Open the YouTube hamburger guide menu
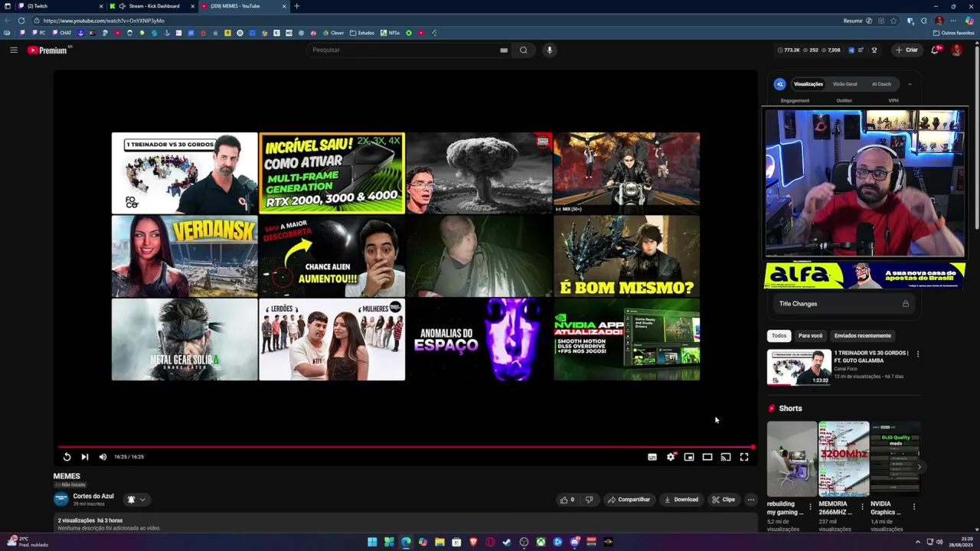This screenshot has height=551, width=980. pos(14,50)
